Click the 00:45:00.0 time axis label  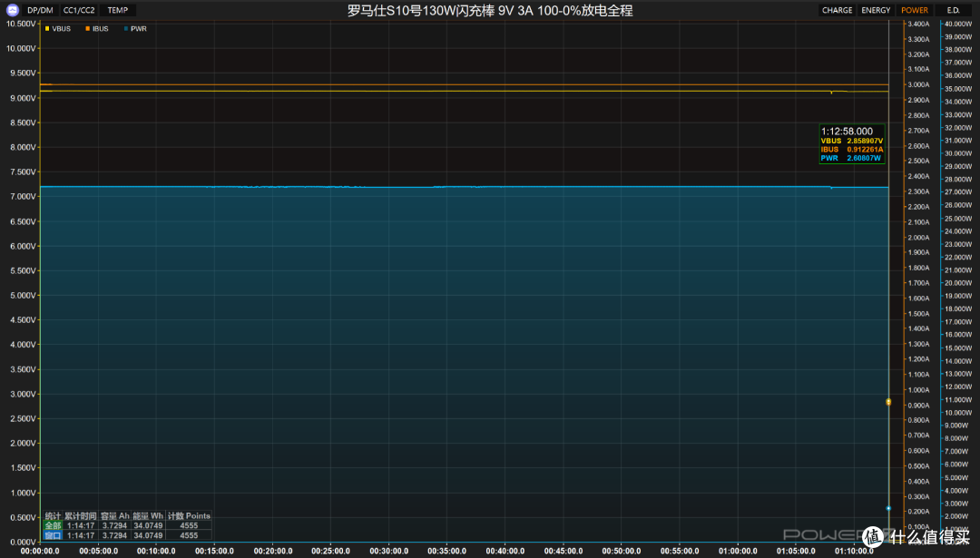point(563,551)
